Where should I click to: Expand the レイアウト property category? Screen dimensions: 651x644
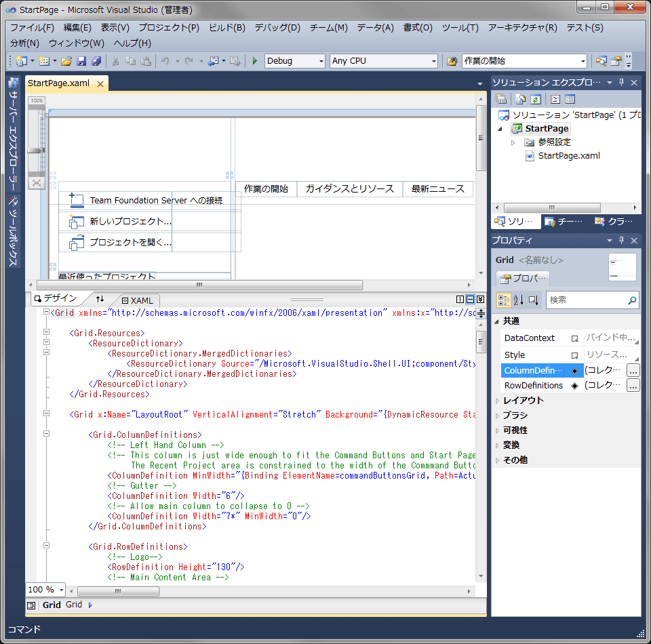coord(497,401)
